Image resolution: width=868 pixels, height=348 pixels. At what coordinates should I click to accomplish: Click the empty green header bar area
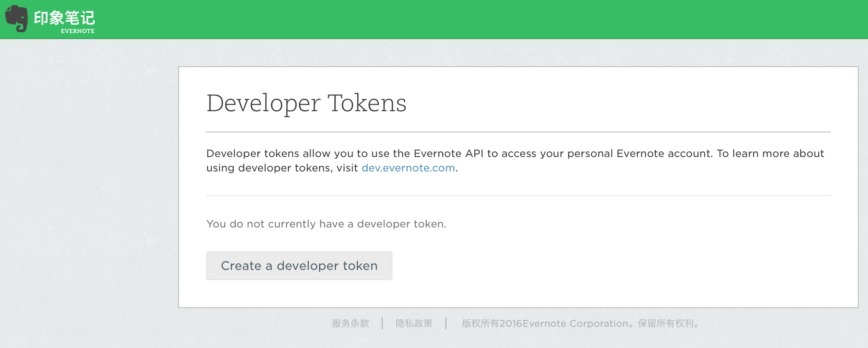pyautogui.click(x=467, y=19)
